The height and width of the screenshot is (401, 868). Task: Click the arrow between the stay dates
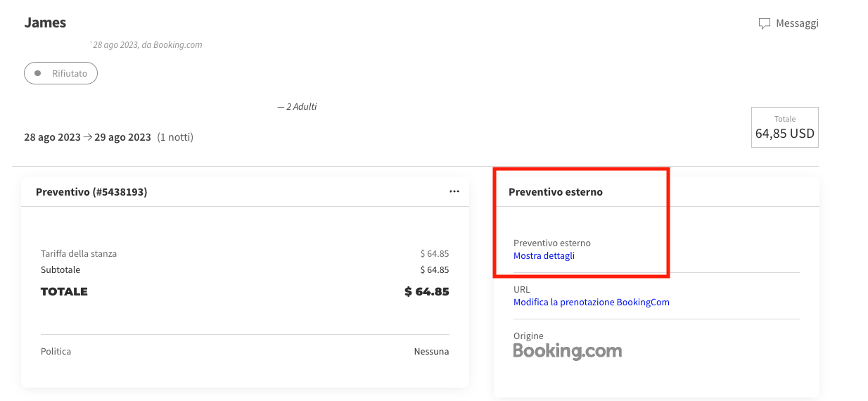tap(88, 137)
